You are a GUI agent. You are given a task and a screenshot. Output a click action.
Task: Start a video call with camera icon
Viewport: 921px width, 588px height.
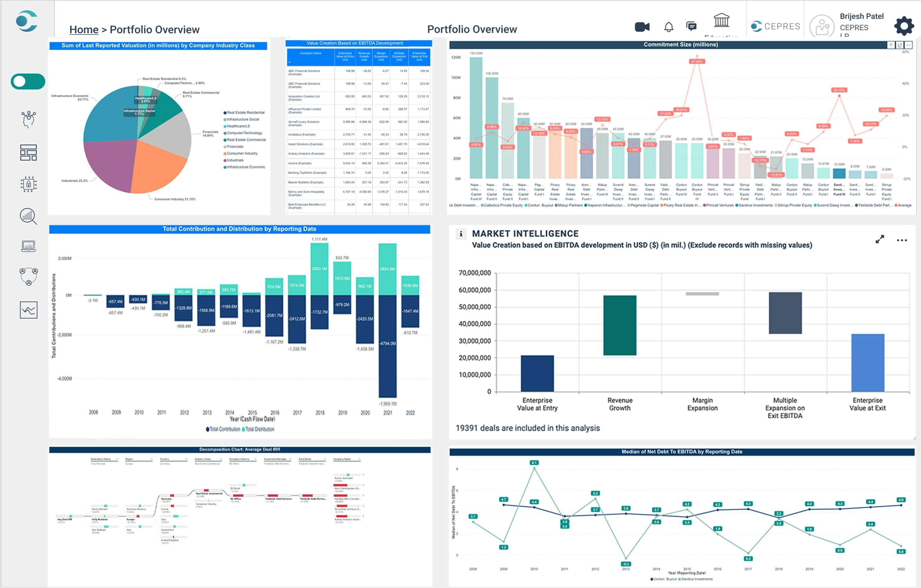(642, 27)
